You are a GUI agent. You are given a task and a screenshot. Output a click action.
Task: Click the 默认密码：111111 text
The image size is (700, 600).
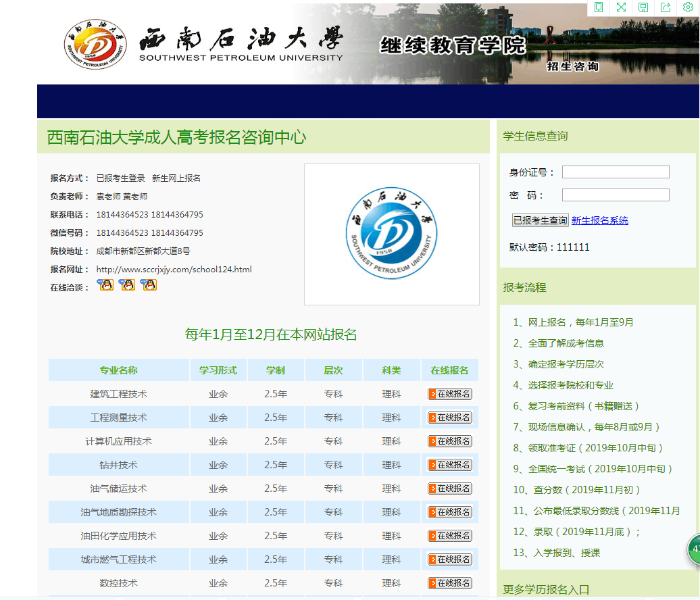pyautogui.click(x=549, y=247)
